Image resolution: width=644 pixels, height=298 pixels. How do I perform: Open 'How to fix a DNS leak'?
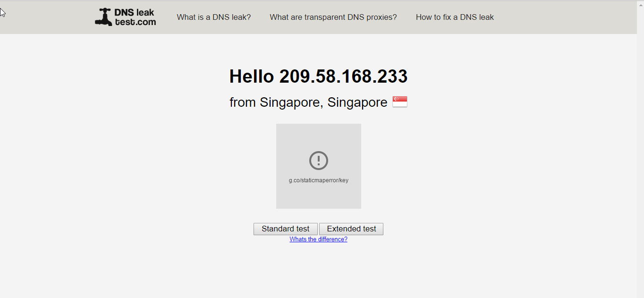click(455, 17)
